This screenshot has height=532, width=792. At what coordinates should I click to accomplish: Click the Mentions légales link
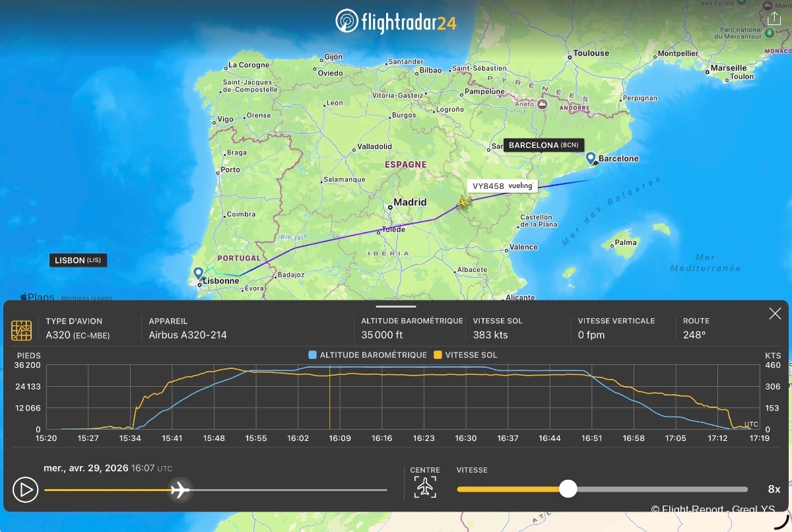pos(86,298)
